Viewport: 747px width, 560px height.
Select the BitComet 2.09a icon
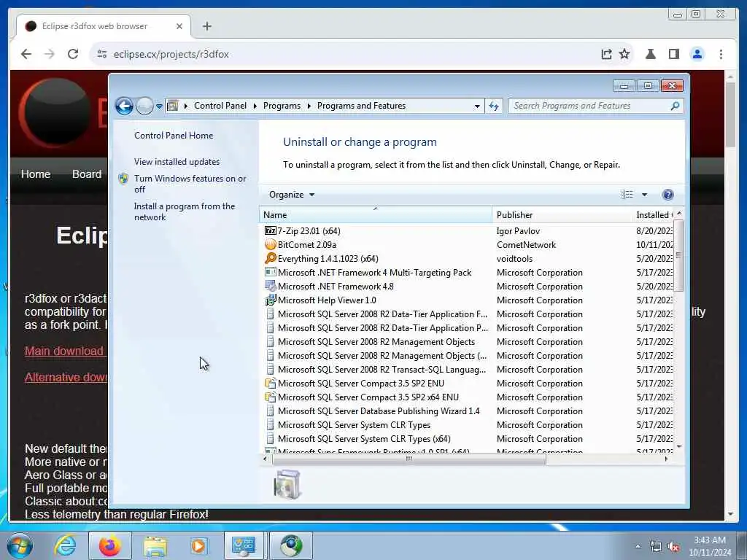pos(270,244)
